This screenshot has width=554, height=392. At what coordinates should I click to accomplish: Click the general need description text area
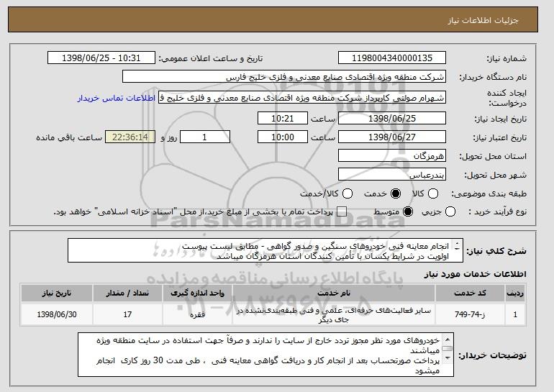pyautogui.click(x=265, y=250)
